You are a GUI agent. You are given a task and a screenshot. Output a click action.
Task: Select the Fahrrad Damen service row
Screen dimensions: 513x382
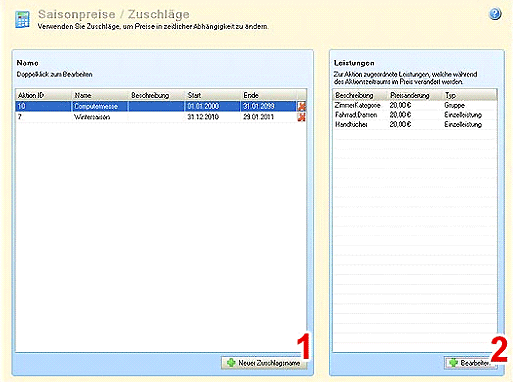coord(415,115)
